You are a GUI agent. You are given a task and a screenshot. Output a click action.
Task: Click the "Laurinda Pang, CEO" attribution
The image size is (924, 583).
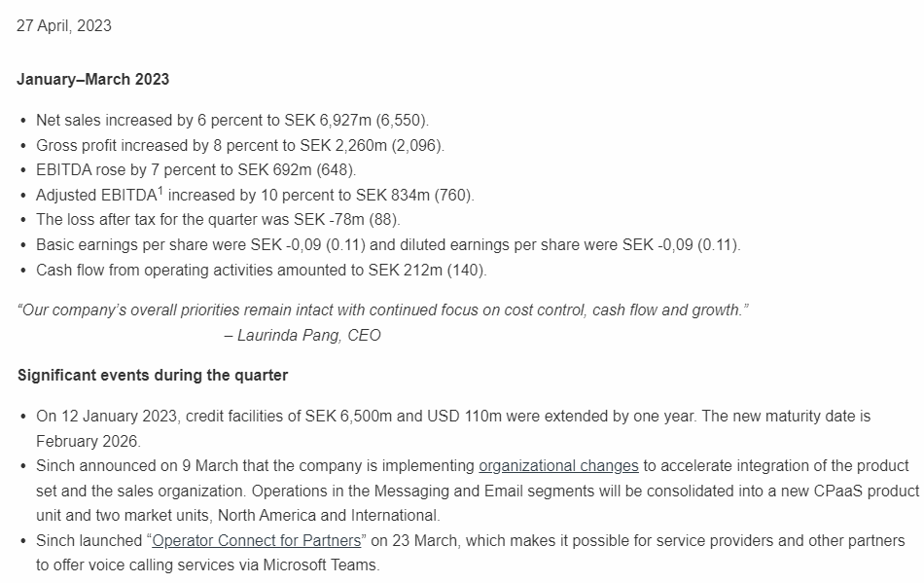[x=302, y=336]
